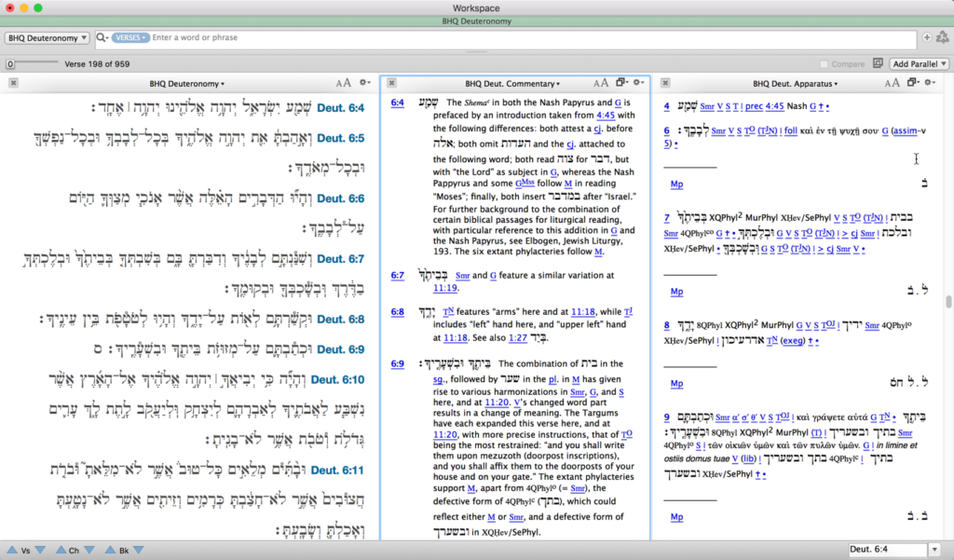Click the Mp link in the Apparatus panel
The image size is (954, 560).
pyautogui.click(x=676, y=184)
